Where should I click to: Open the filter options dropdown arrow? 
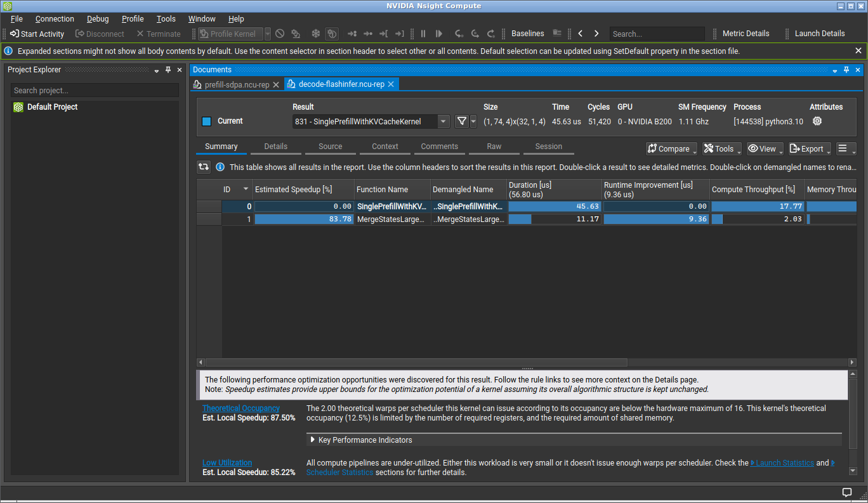(473, 121)
